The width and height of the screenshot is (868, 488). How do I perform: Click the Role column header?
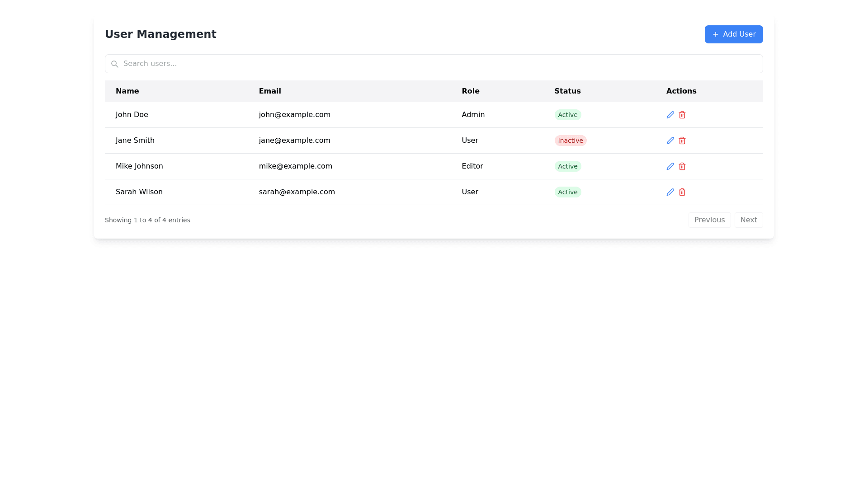tap(470, 91)
